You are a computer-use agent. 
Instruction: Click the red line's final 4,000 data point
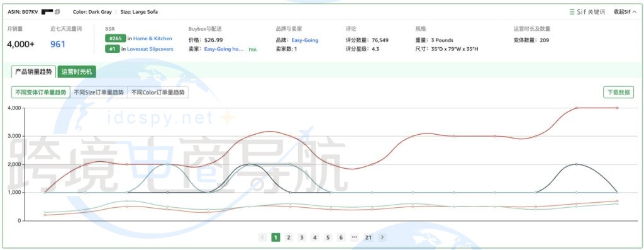[618, 108]
